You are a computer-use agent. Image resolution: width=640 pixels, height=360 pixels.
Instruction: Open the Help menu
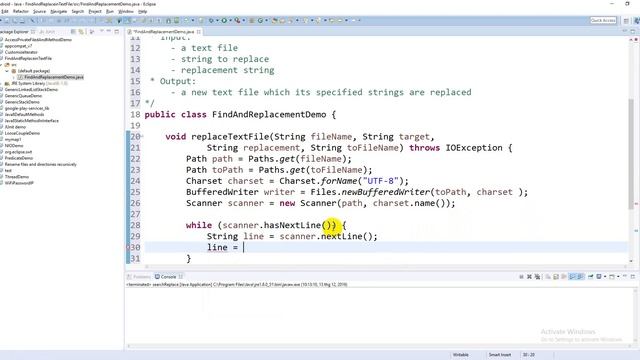142,11
